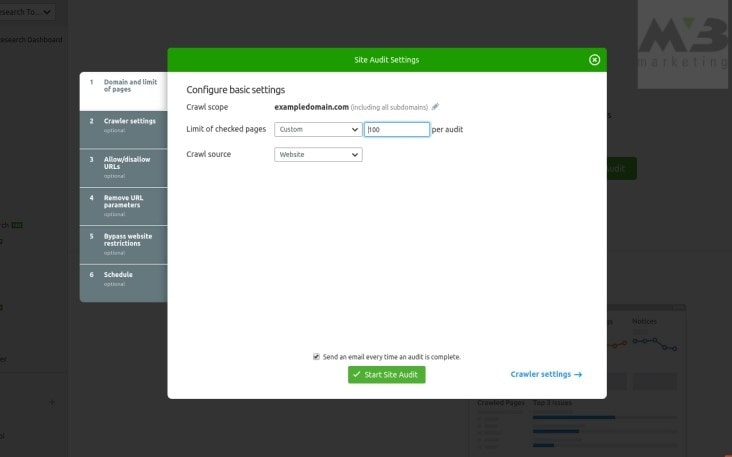Select the Remove URL parameters step
The image size is (732, 457).
(123, 206)
